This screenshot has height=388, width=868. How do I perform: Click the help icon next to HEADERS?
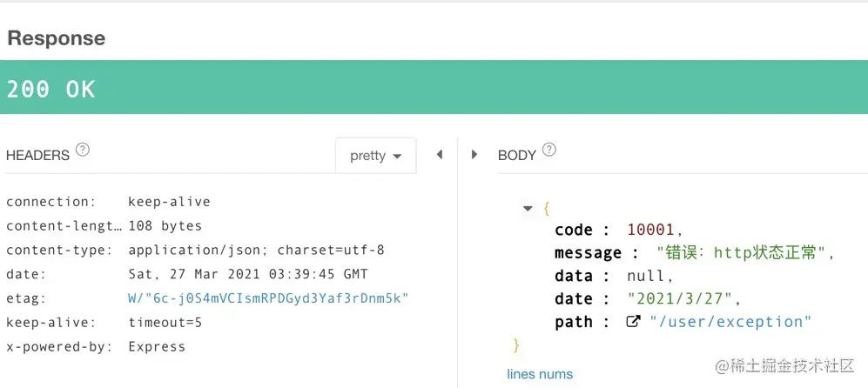point(83,150)
